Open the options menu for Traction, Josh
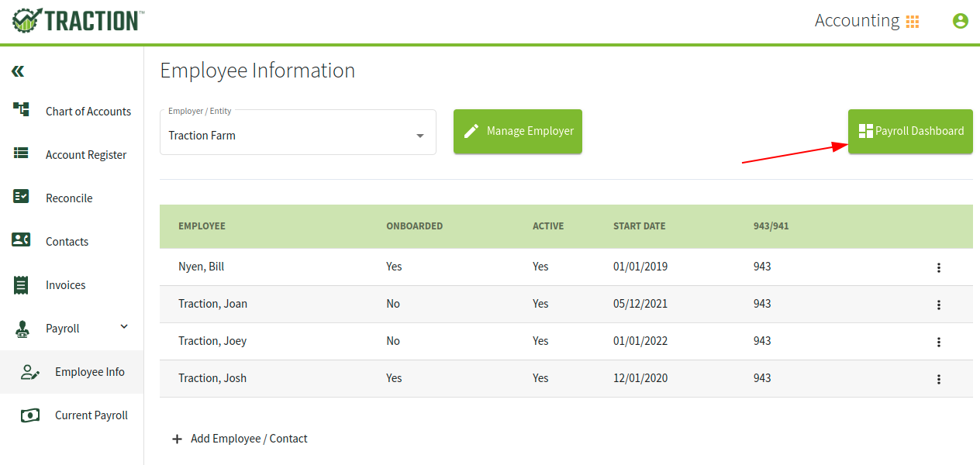 point(939,379)
